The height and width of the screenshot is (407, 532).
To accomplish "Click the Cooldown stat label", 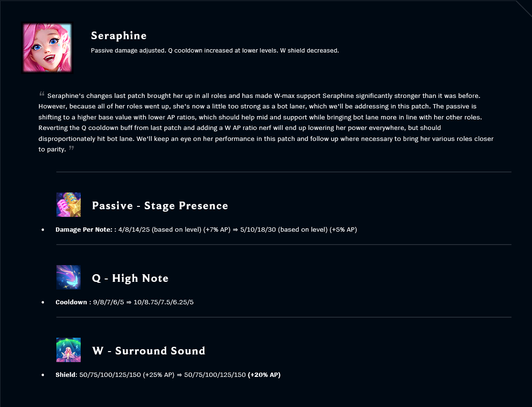I will point(71,302).
